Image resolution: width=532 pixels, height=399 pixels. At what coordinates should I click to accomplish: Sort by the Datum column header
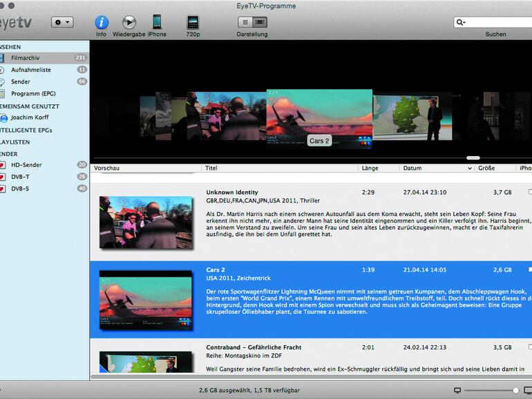[437, 168]
